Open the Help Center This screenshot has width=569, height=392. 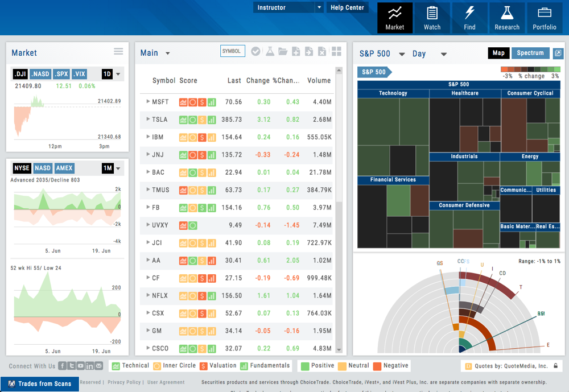[347, 7]
